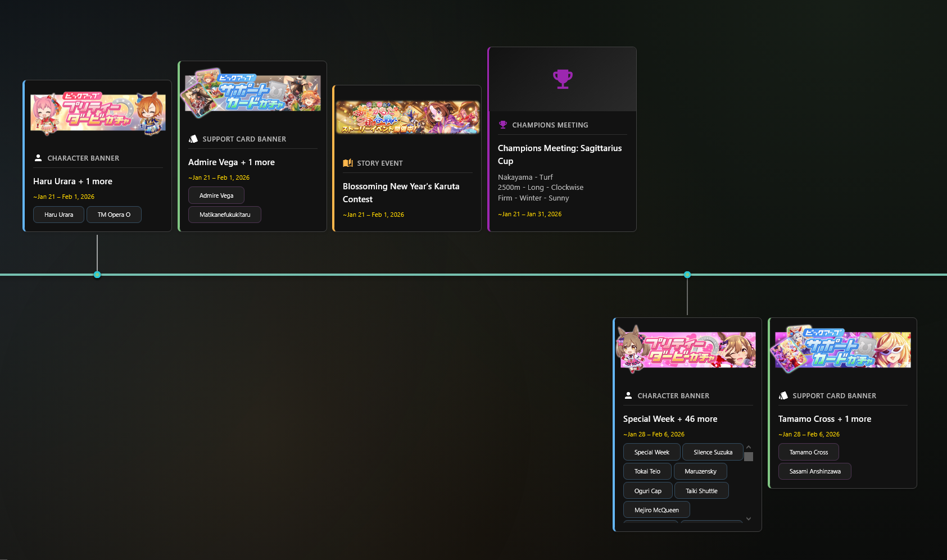
Task: Click the card icon on Admire Vega banner
Action: click(193, 139)
